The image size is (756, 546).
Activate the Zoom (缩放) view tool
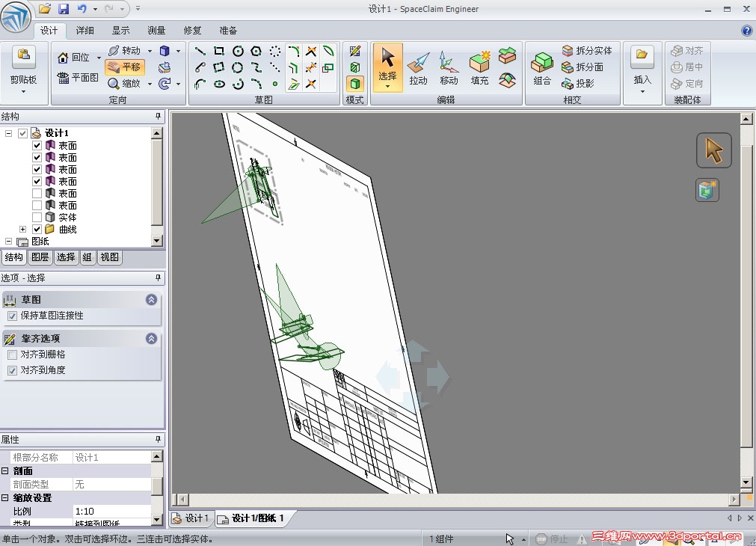coord(124,84)
